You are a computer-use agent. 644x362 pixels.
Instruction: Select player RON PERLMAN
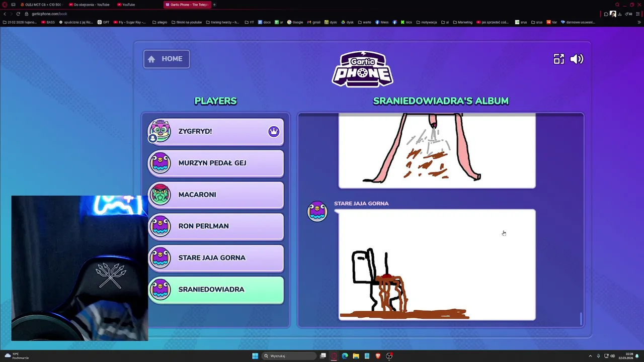coord(216,227)
